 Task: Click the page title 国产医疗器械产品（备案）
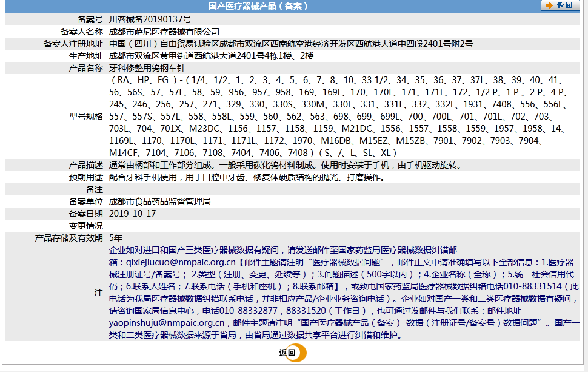click(258, 6)
